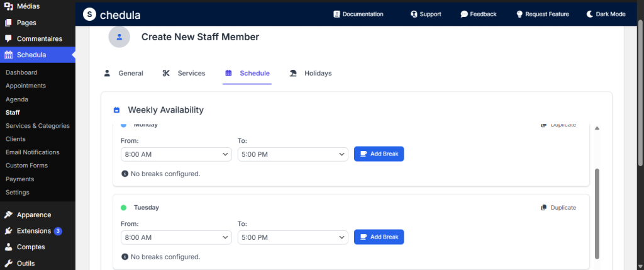The image size is (644, 270).
Task: Click the Schedula logo icon
Action: coord(90,14)
